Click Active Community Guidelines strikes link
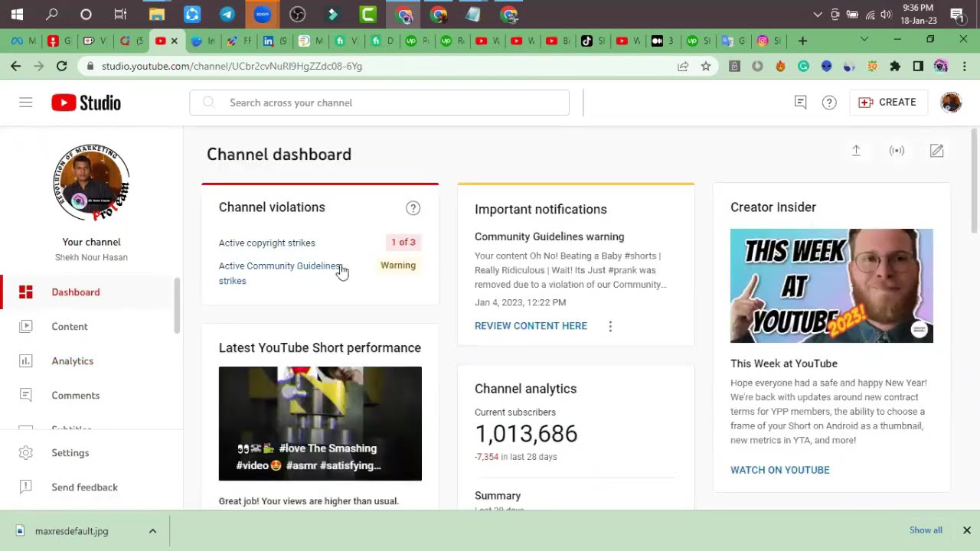 coord(279,273)
